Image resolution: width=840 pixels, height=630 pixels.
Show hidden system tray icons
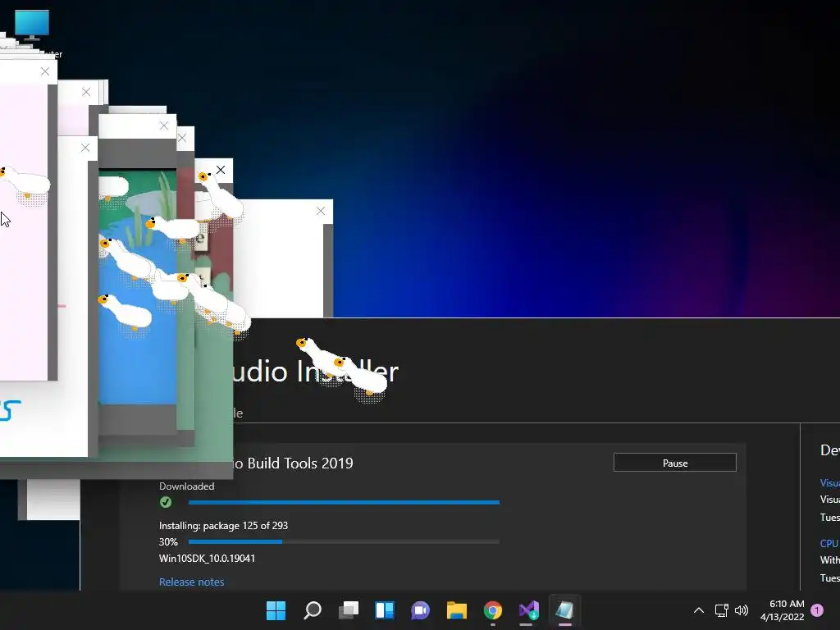click(x=699, y=610)
